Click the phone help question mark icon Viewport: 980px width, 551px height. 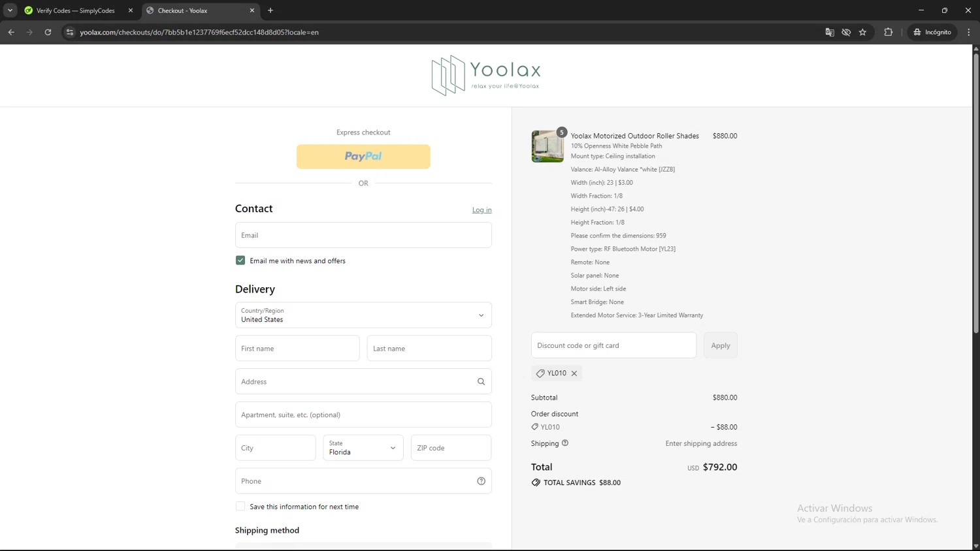tap(481, 481)
